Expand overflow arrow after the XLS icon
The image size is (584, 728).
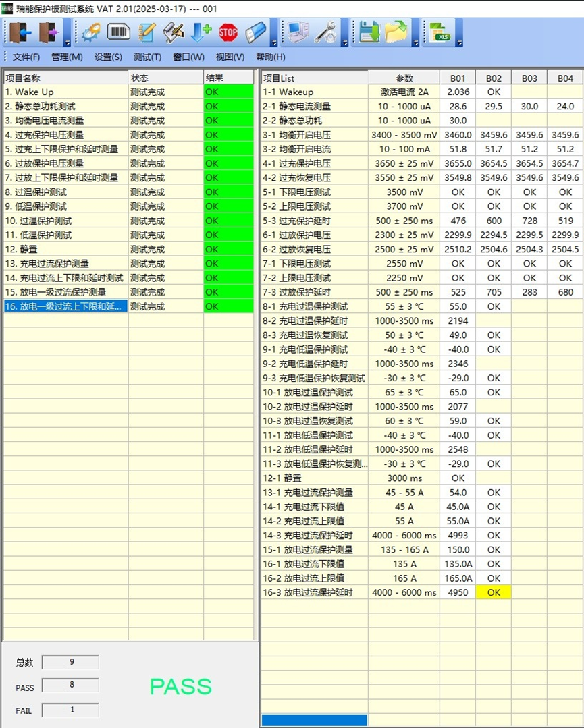[459, 43]
